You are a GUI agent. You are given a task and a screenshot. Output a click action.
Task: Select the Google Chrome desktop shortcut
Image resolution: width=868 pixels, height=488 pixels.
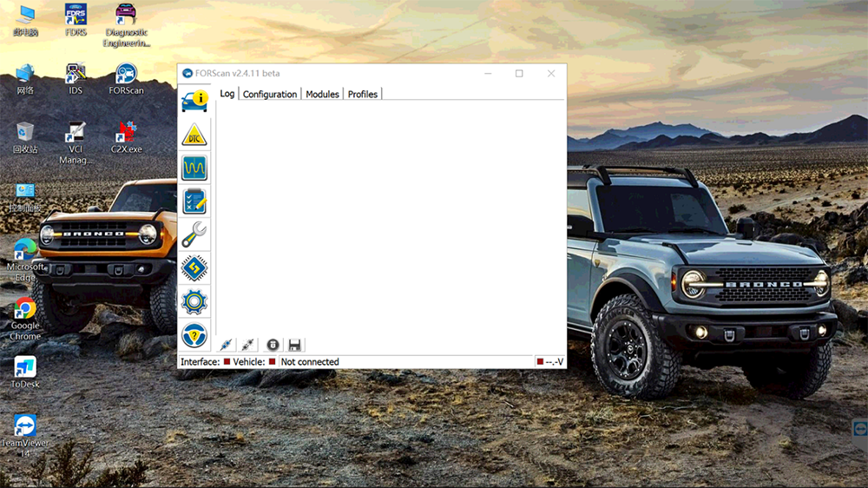click(x=25, y=319)
